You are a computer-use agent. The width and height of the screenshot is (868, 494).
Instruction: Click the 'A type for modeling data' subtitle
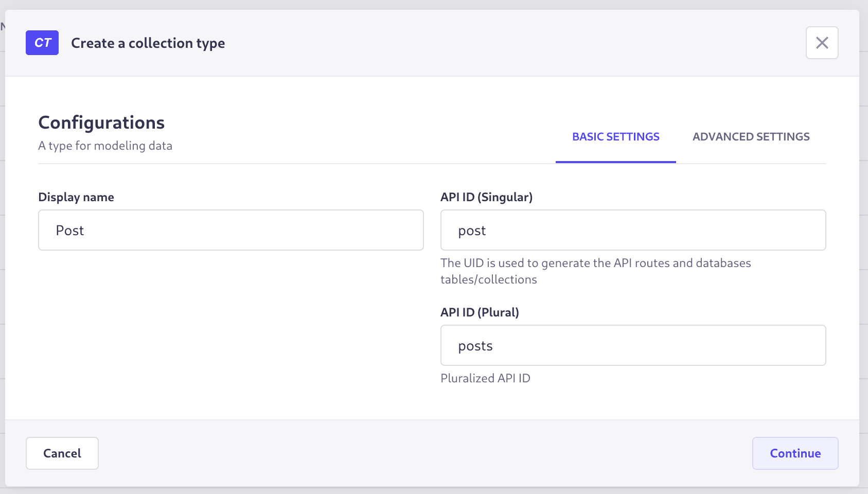tap(105, 146)
